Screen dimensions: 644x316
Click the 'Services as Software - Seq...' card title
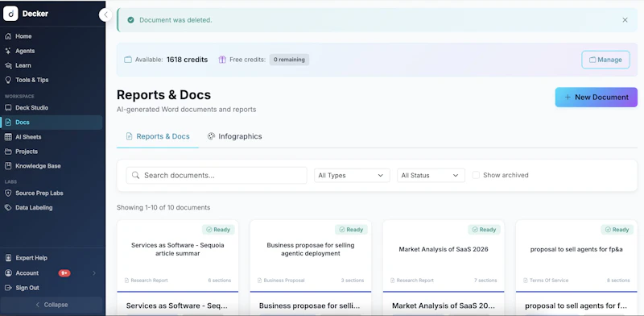pos(176,306)
